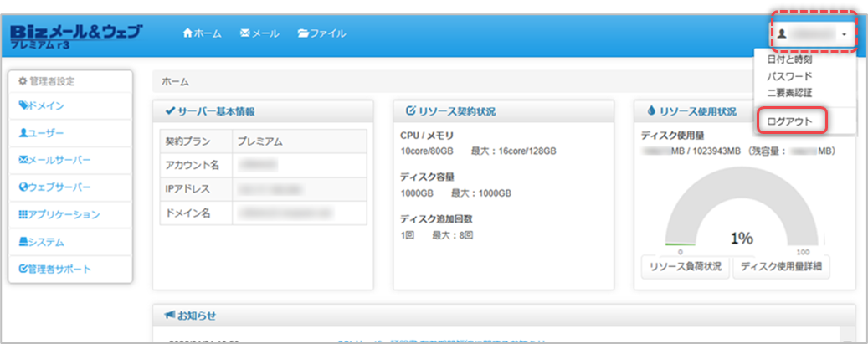Image resolution: width=868 pixels, height=344 pixels.
Task: Open 二要素認証 settings
Action: coord(789,93)
